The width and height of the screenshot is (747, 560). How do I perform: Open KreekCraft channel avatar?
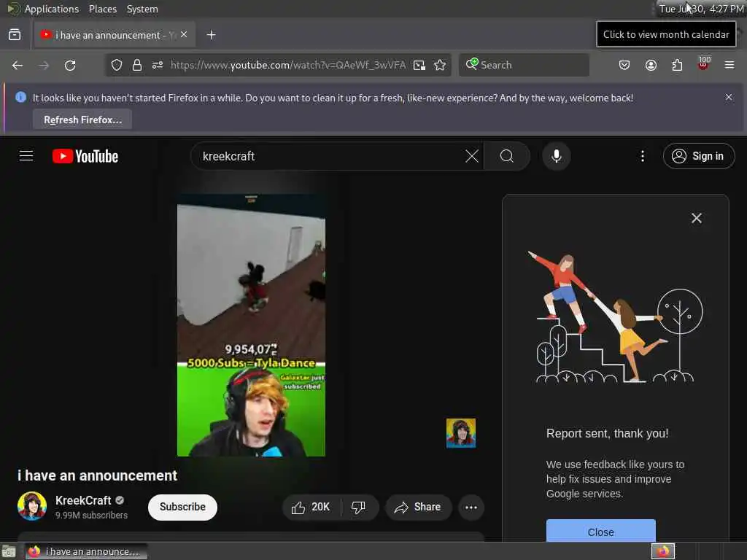point(32,506)
